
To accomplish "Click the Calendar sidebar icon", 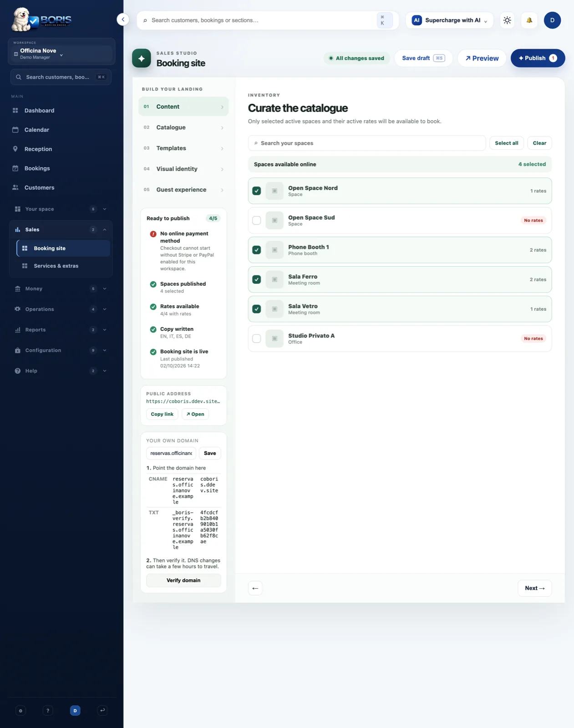I will [x=15, y=130].
